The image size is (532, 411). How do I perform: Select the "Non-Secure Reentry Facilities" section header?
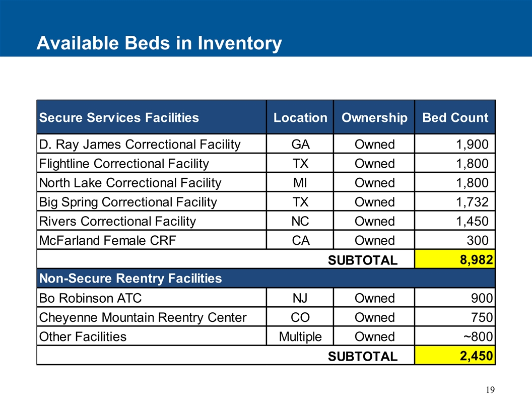pos(130,278)
